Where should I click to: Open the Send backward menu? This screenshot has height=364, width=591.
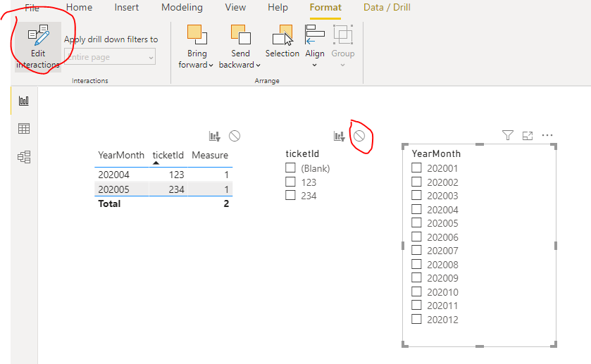(x=239, y=46)
